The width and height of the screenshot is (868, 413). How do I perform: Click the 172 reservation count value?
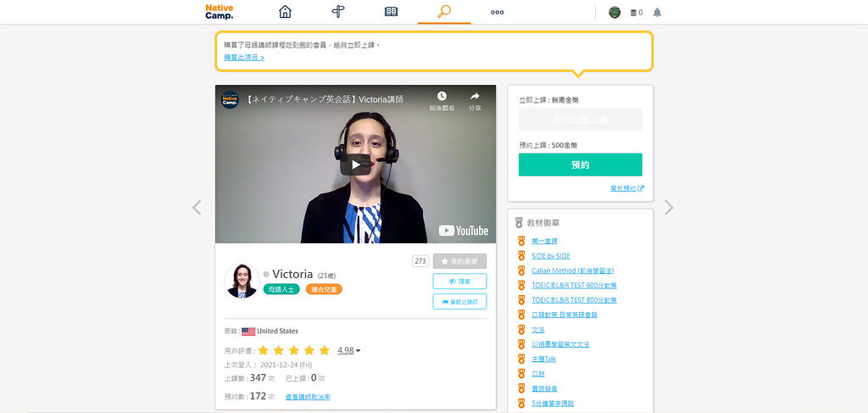point(258,396)
